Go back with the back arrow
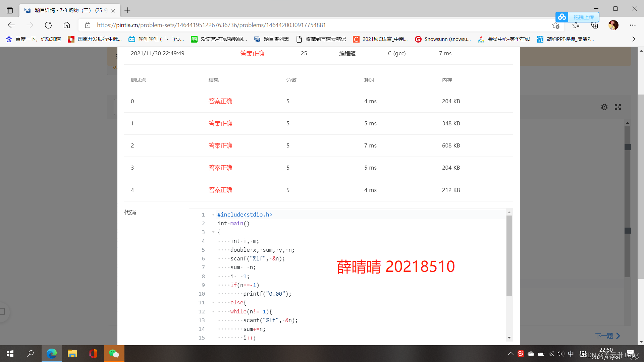644x362 pixels. pyautogui.click(x=11, y=25)
